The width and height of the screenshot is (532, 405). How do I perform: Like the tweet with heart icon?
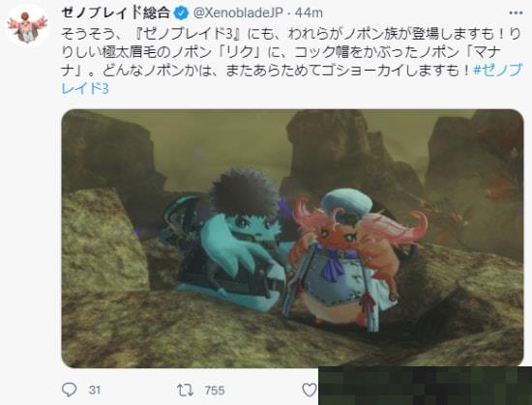[310, 391]
